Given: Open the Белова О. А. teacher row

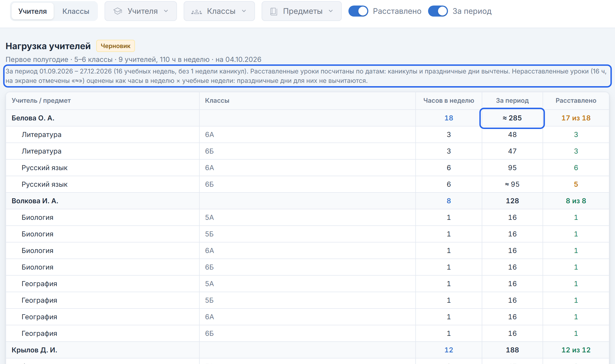Looking at the screenshot, I should [x=307, y=118].
